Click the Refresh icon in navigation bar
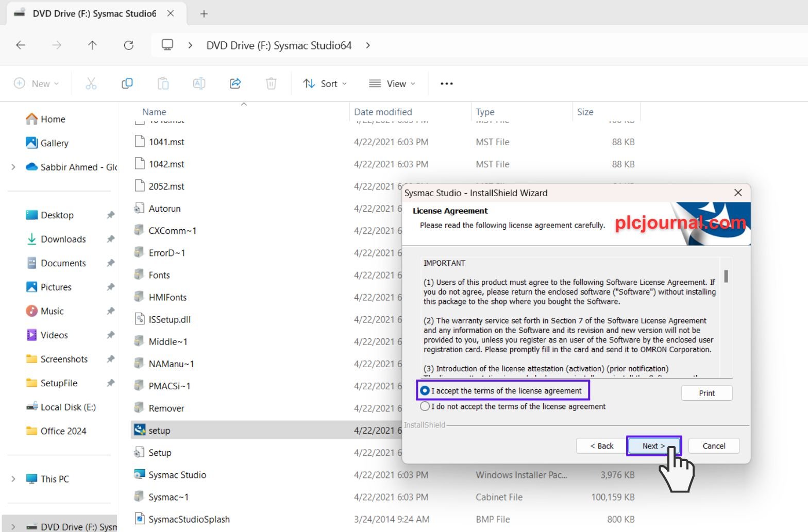This screenshot has width=808, height=532. click(129, 45)
